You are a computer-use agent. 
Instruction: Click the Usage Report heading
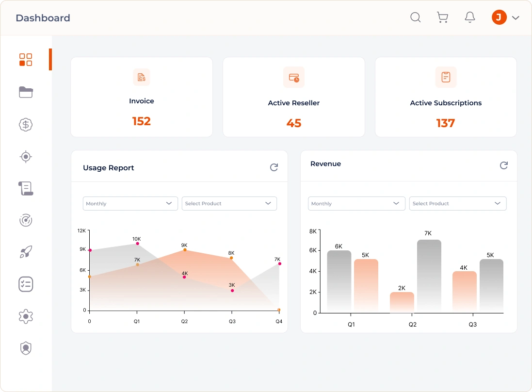click(x=109, y=168)
